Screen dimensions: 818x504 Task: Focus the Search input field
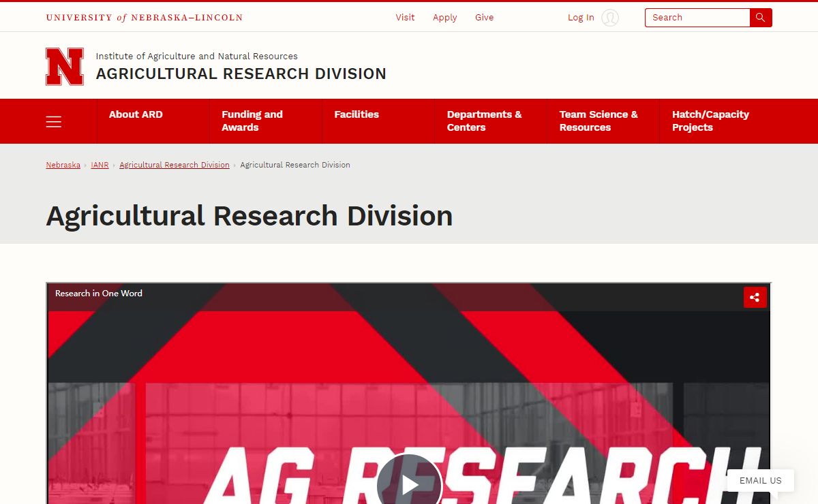[697, 18]
